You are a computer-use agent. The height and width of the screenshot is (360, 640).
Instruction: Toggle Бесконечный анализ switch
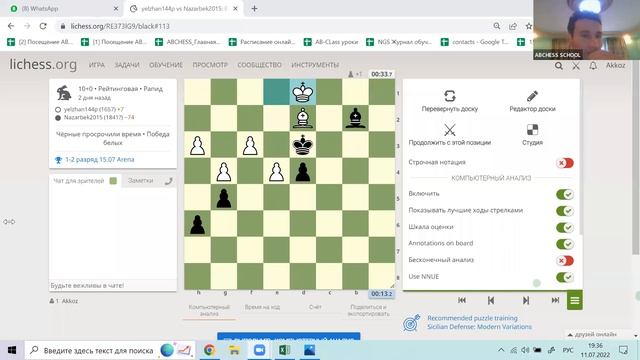coord(565,260)
